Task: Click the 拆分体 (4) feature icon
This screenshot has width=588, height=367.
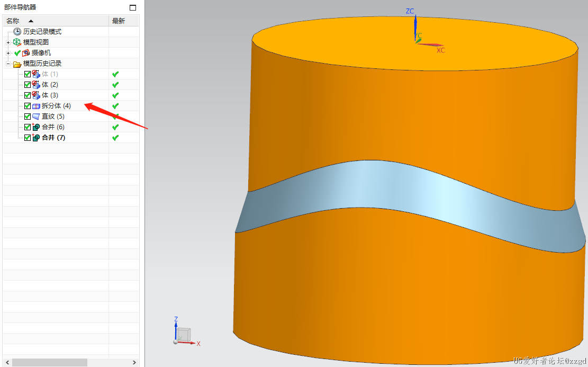Action: click(x=37, y=106)
